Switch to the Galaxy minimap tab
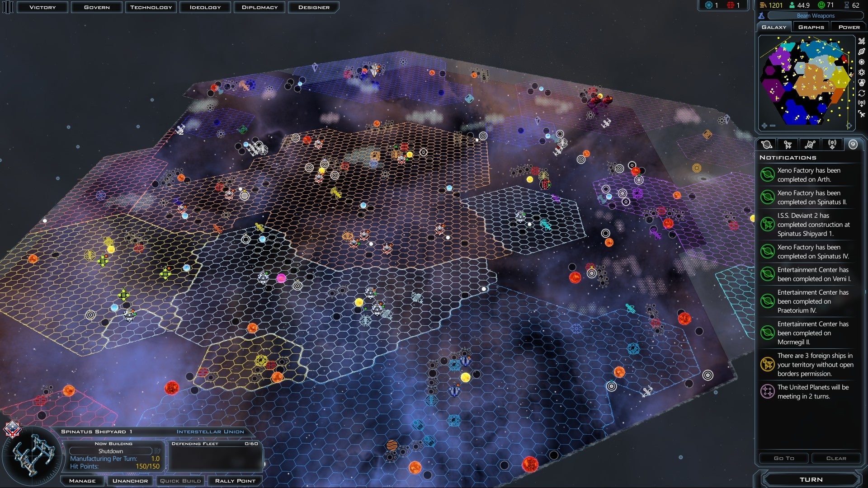 tap(774, 27)
